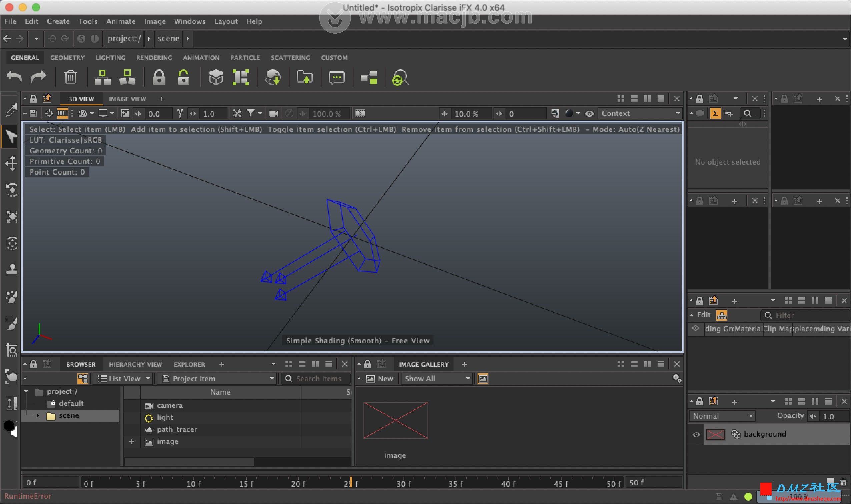Click the green group hierarchy icon
This screenshot has height=504, width=851.
(102, 77)
